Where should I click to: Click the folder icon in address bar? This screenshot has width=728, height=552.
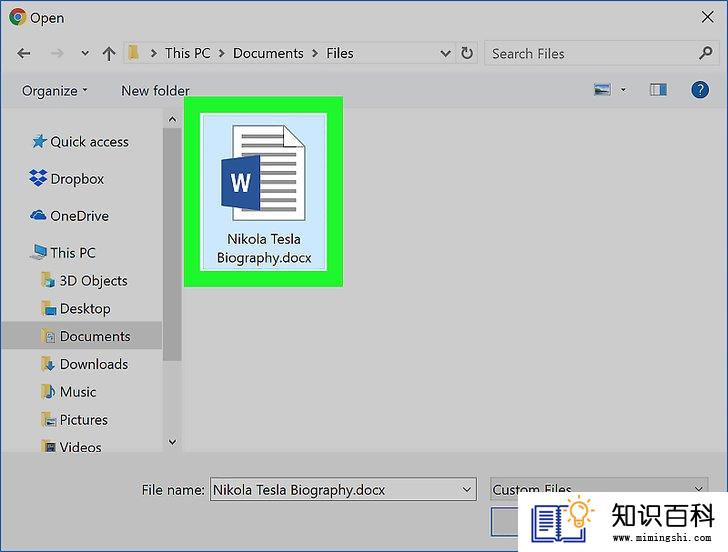pyautogui.click(x=134, y=52)
